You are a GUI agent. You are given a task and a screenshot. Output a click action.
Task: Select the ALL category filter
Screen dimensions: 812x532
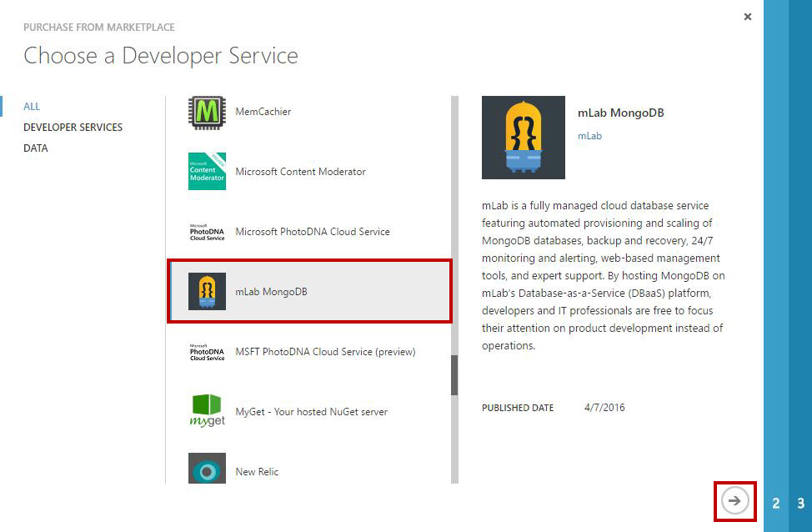coord(32,106)
